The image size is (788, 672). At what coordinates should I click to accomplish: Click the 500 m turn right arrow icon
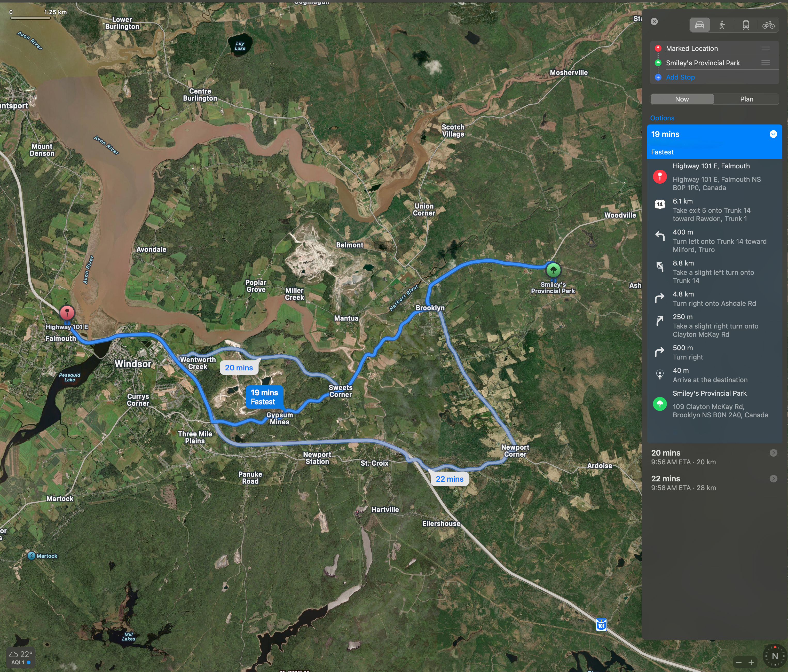point(659,352)
